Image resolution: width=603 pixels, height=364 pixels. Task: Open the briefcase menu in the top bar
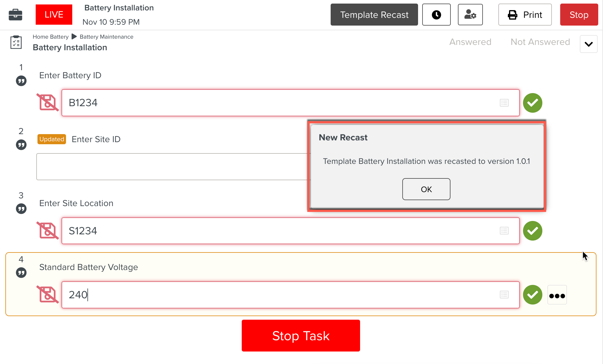pyautogui.click(x=15, y=14)
